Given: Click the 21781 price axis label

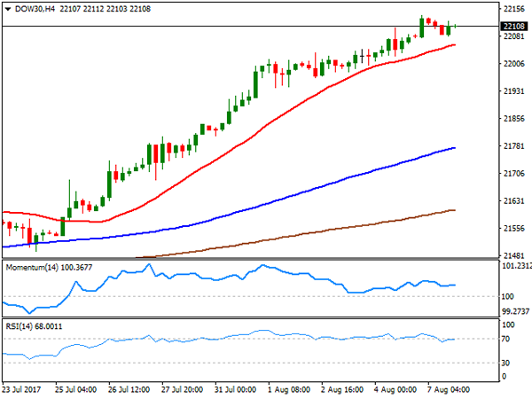Looking at the screenshot, I should (x=513, y=146).
